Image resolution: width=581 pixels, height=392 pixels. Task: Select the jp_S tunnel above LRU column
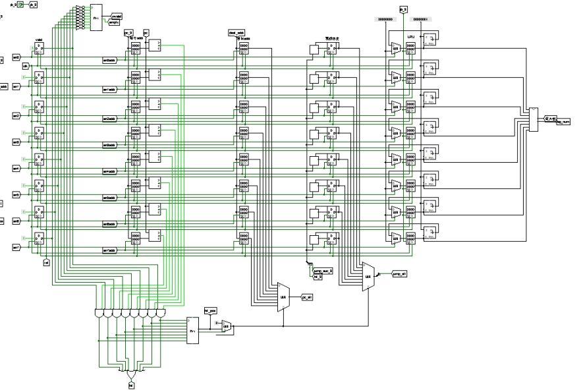pos(404,9)
